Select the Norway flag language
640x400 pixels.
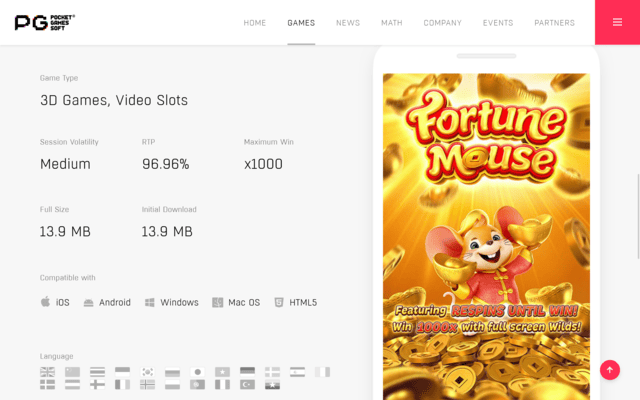click(147, 384)
